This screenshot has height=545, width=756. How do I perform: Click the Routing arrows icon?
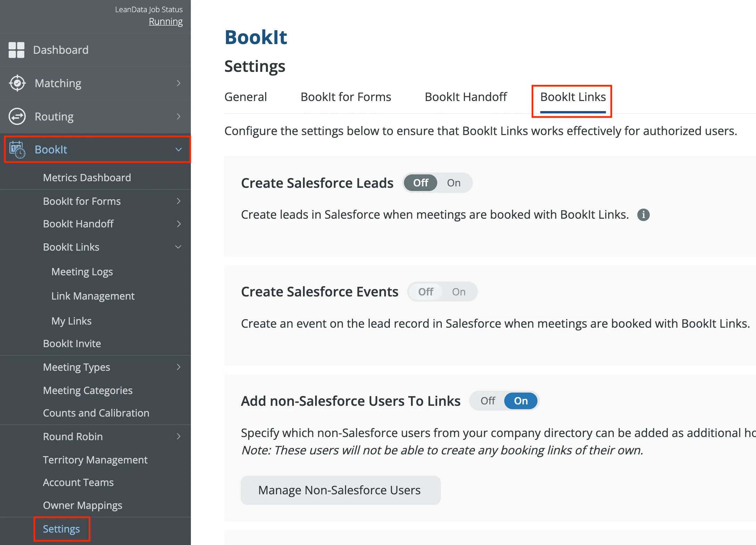[17, 117]
